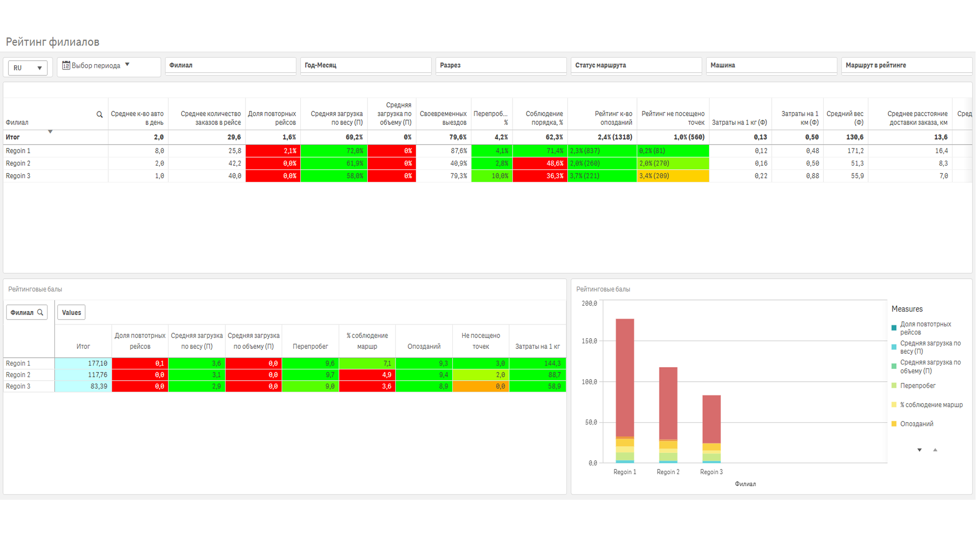Select the Машина filter

[771, 66]
